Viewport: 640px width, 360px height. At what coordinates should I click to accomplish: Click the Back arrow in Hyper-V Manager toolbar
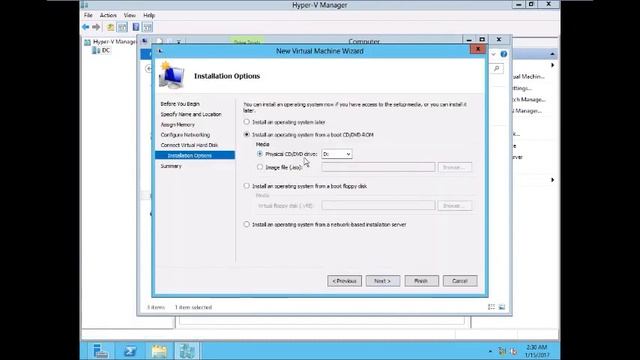tap(85, 27)
